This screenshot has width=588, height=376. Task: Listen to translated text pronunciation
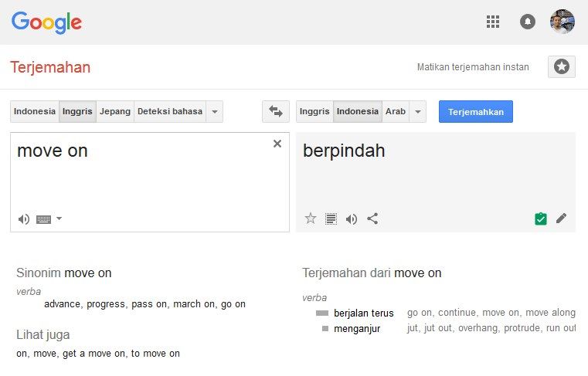pos(352,218)
